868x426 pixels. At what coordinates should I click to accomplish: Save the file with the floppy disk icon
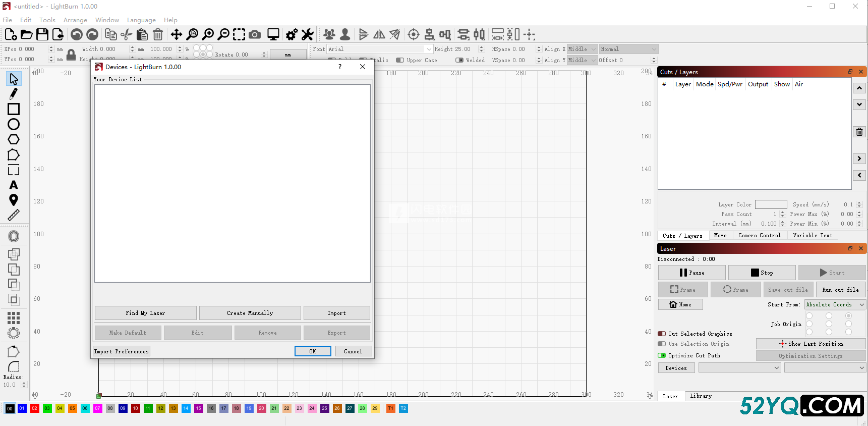tap(42, 34)
